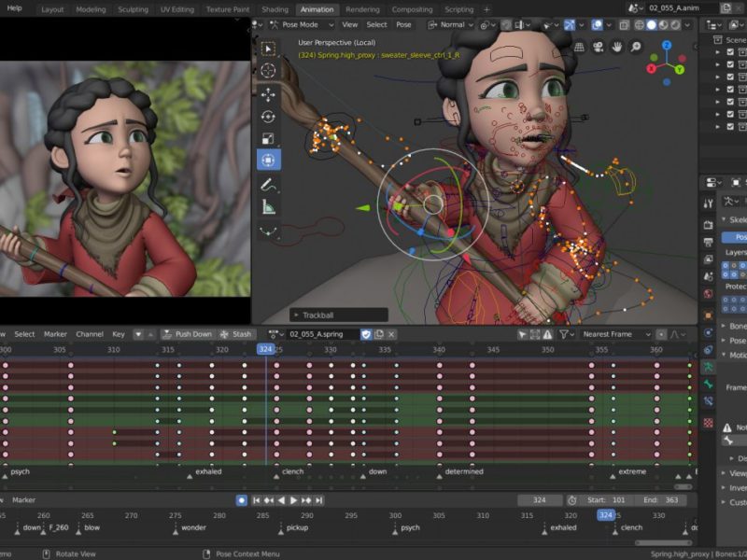Click the End frame 363 field
Image resolution: width=747 pixels, height=560 pixels.
661,500
